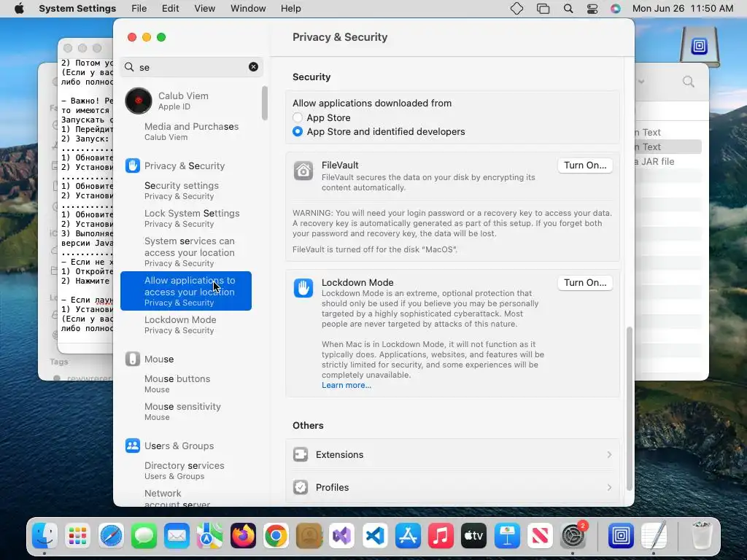Viewport: 747px width, 560px height.
Task: Open Maps from the Dock
Action: pos(209,536)
